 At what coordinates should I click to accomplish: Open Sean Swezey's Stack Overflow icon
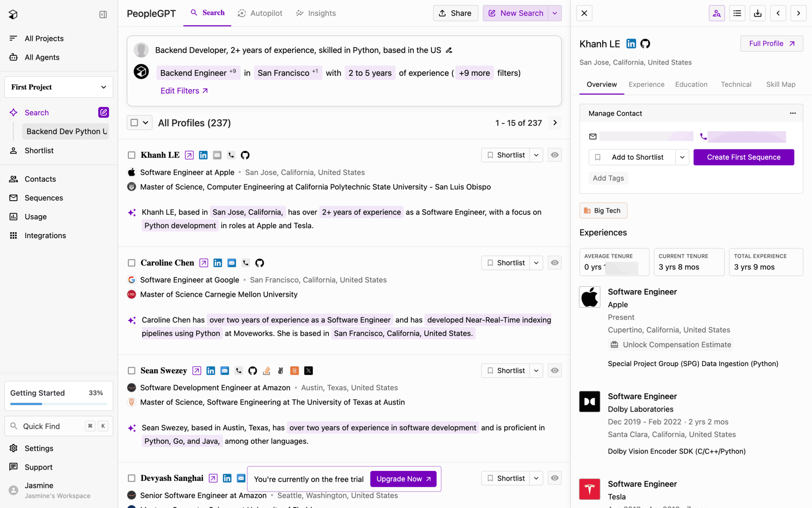[266, 371]
